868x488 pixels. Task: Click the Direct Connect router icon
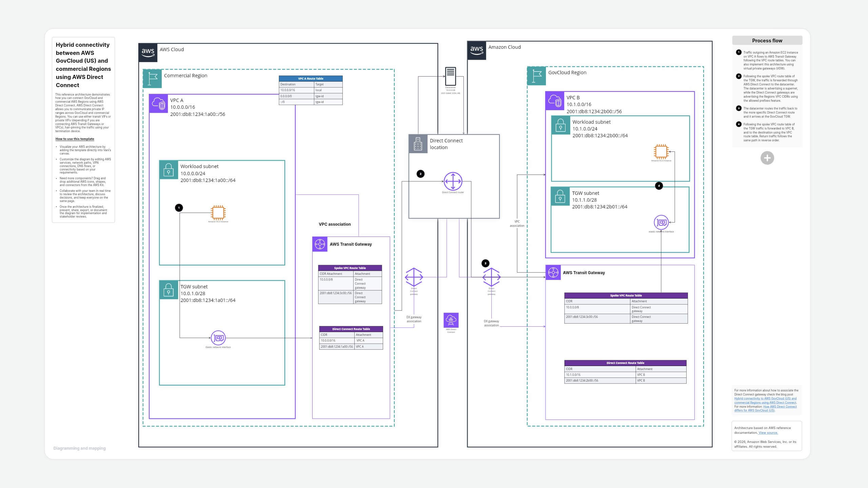453,181
